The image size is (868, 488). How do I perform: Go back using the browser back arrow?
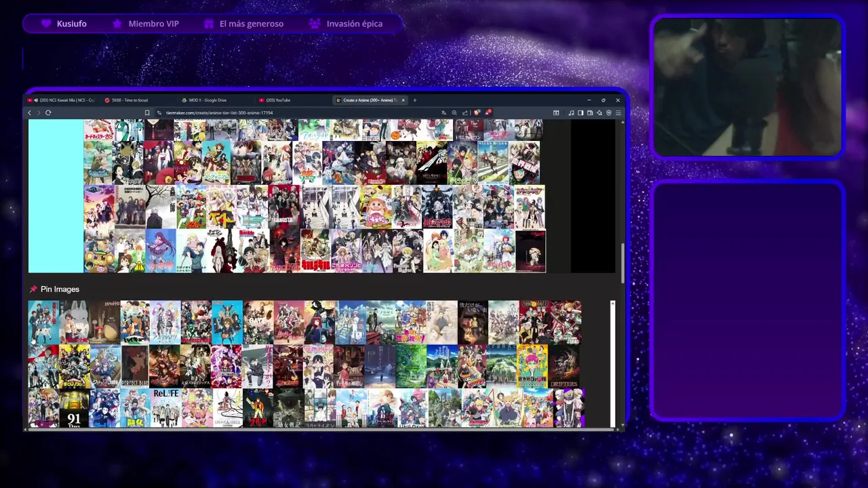click(x=29, y=113)
